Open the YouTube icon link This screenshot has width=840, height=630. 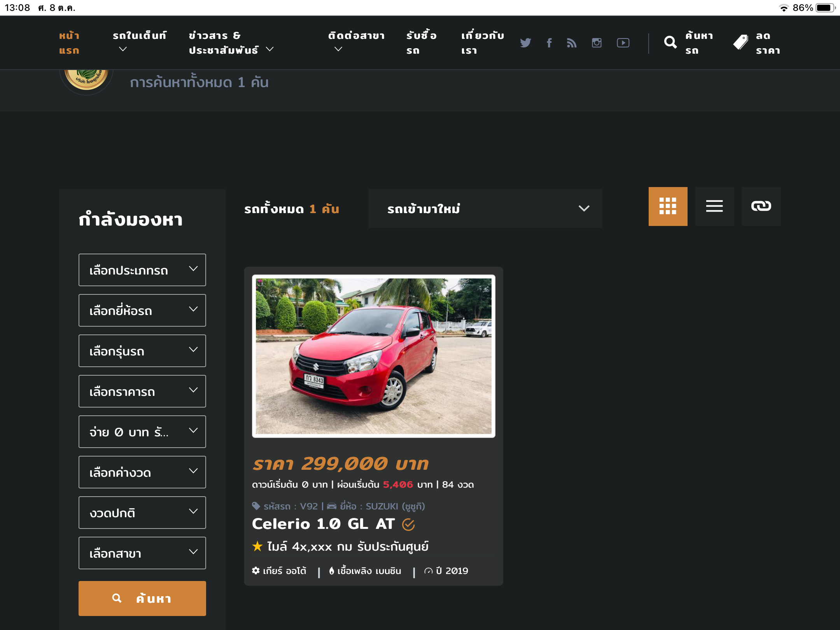[623, 43]
